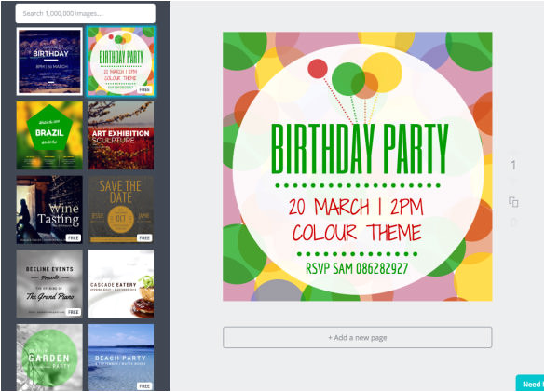Click the image search field
Screen dimensions: 545x392
click(86, 14)
